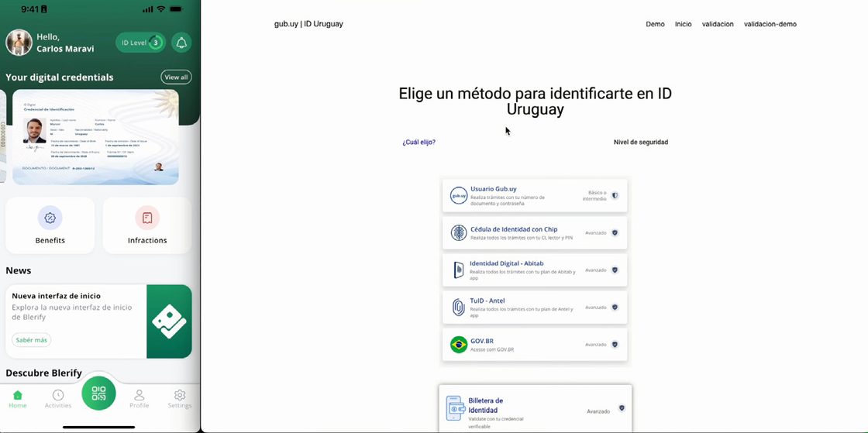Open the validacion menu item
Viewport: 868px width, 433px height.
pyautogui.click(x=718, y=24)
